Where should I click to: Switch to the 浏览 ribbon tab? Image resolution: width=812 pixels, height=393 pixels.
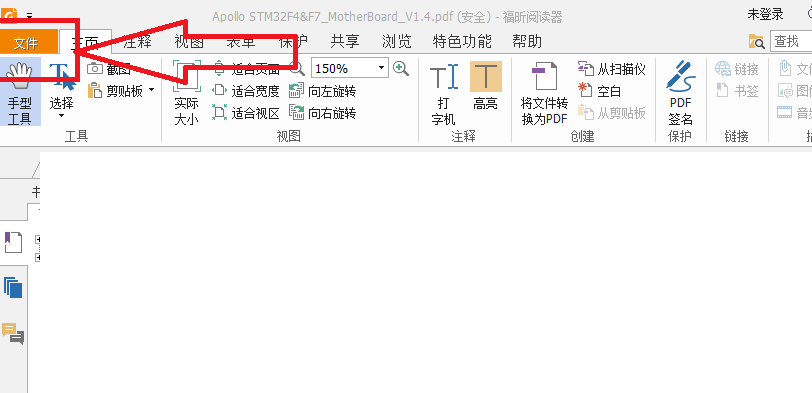397,41
